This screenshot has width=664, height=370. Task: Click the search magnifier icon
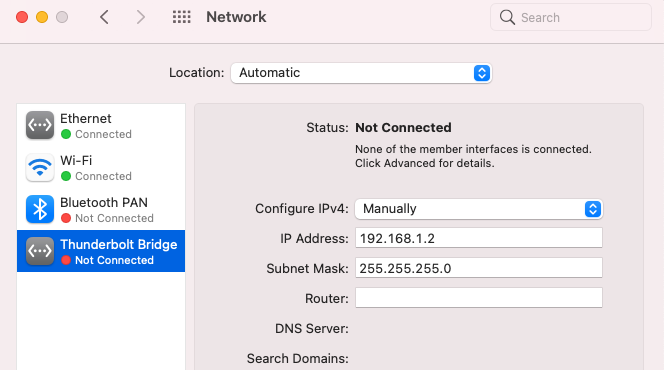[x=507, y=17]
